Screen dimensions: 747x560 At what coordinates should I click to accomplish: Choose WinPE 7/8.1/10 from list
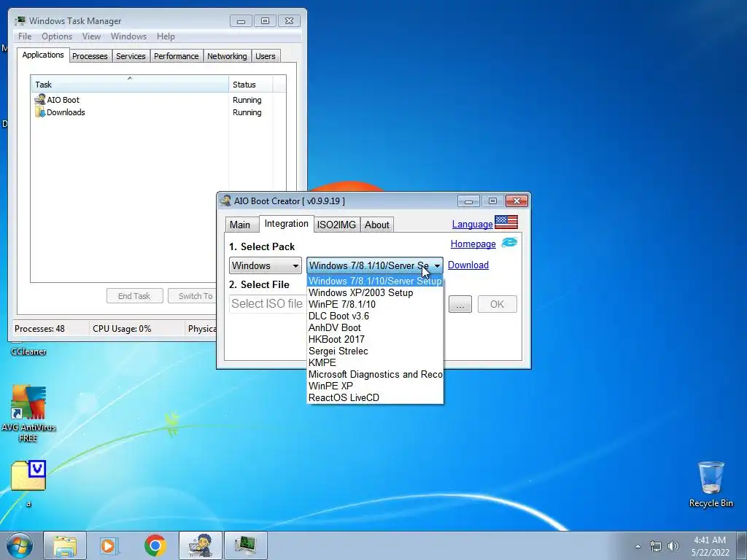click(x=375, y=304)
